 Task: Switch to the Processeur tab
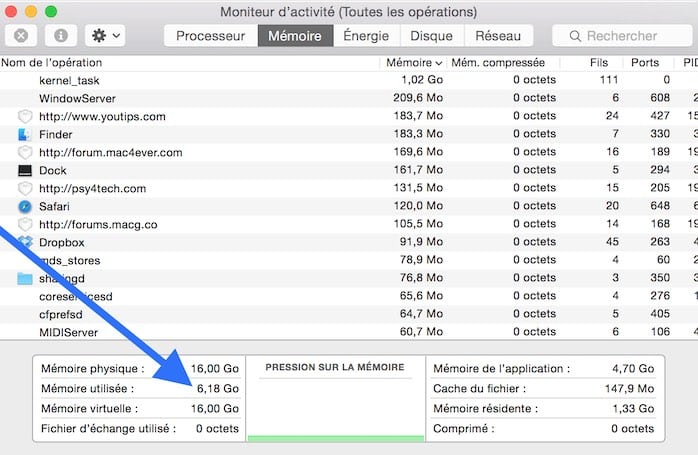tap(211, 36)
